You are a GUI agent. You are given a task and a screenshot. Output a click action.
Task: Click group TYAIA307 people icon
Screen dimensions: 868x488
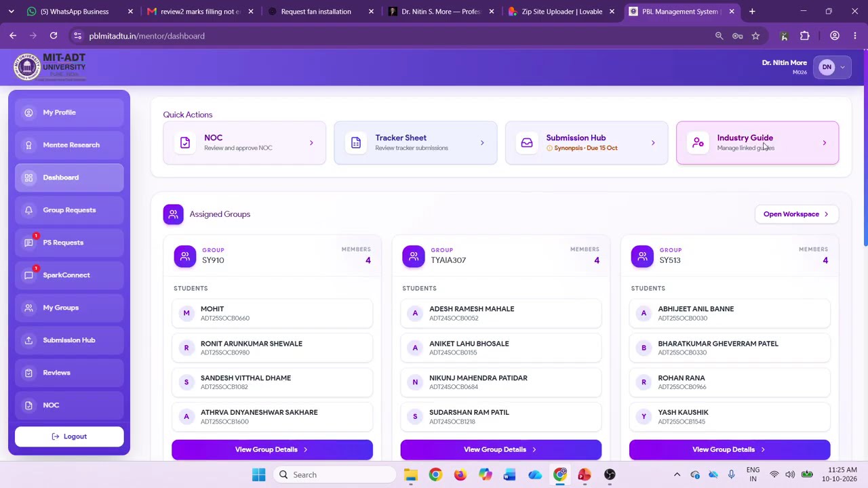click(x=413, y=256)
